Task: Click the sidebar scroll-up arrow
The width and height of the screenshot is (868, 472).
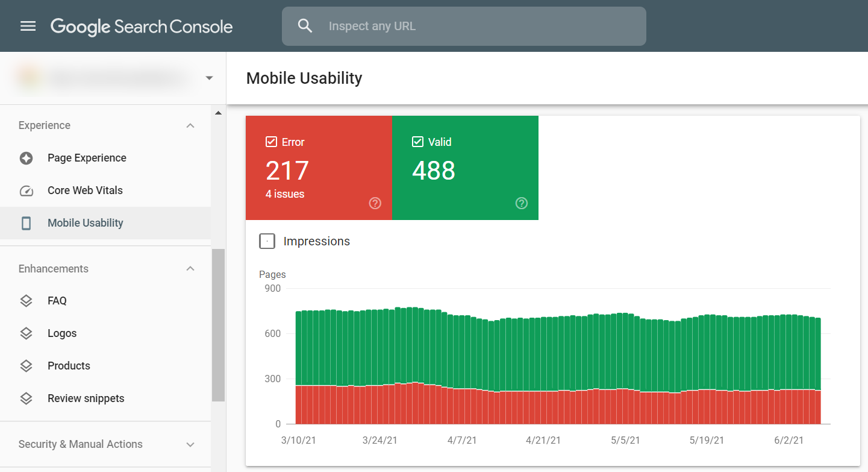Action: [218, 113]
